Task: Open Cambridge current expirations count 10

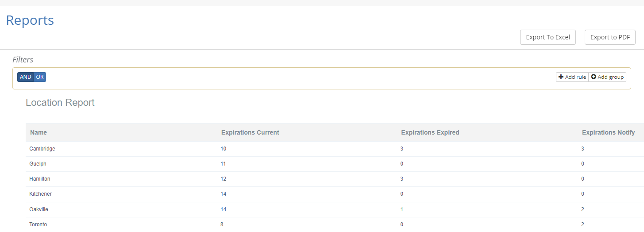Action: [224, 149]
